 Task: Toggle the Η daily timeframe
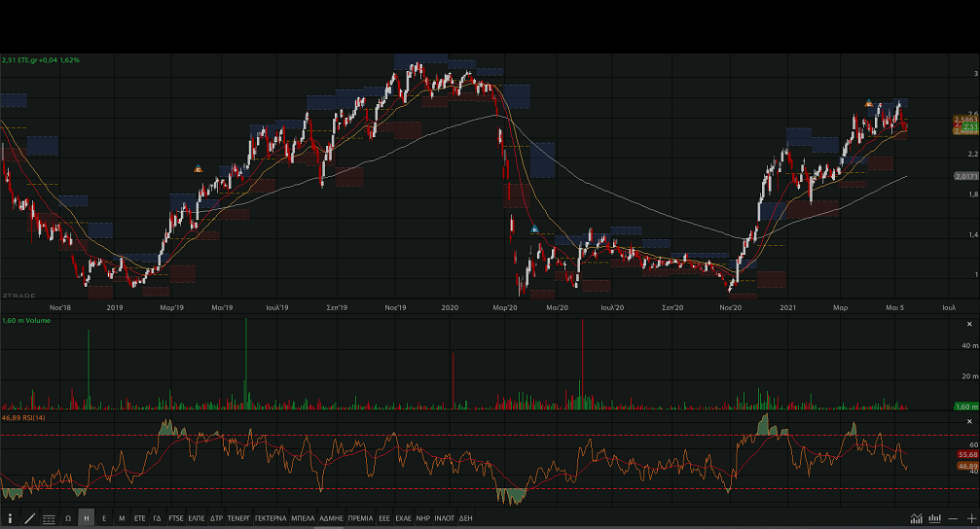pyautogui.click(x=87, y=519)
